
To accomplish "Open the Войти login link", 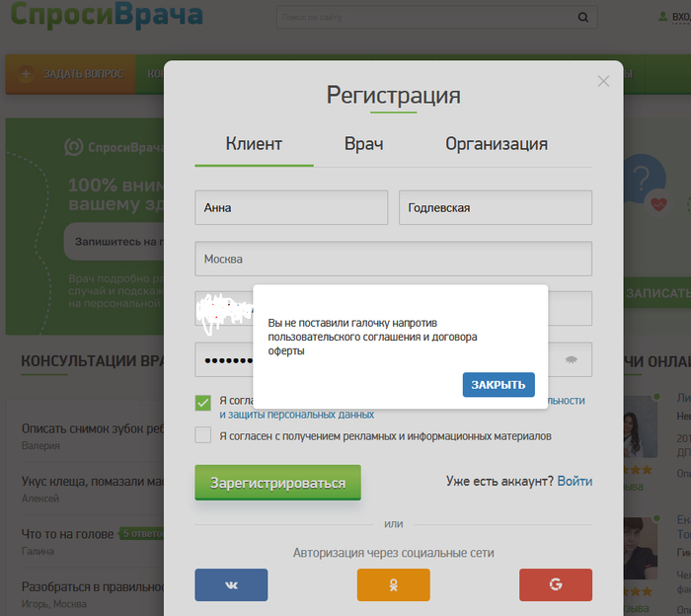I will coord(575,481).
